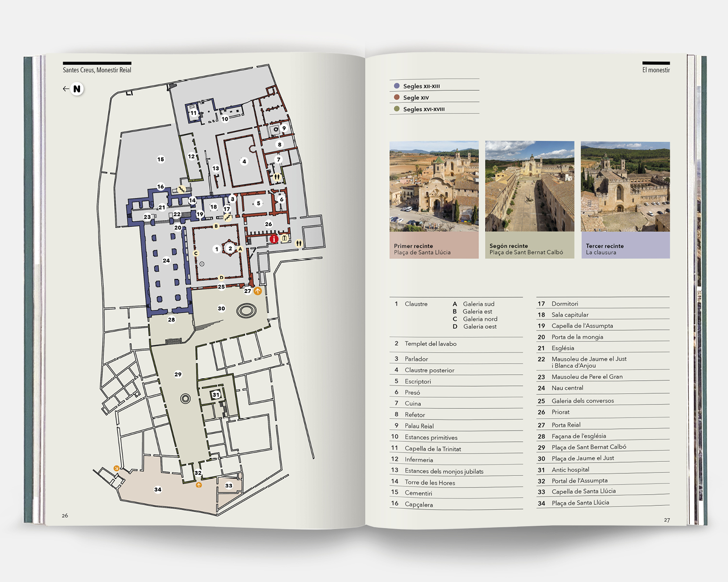Open the Tercer recinte aerial photo
The width and height of the screenshot is (728, 582).
click(625, 186)
